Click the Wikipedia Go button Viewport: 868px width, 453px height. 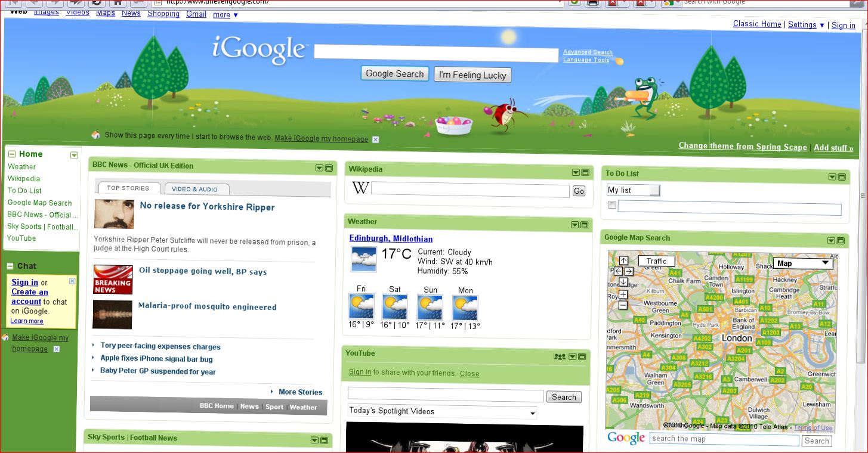click(579, 191)
